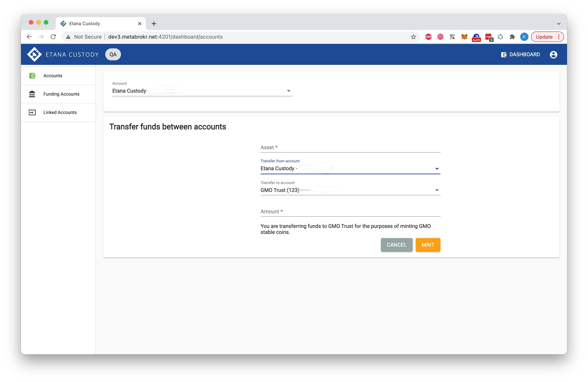Bookmark page with star icon
Image resolution: width=588 pixels, height=382 pixels.
pos(413,37)
